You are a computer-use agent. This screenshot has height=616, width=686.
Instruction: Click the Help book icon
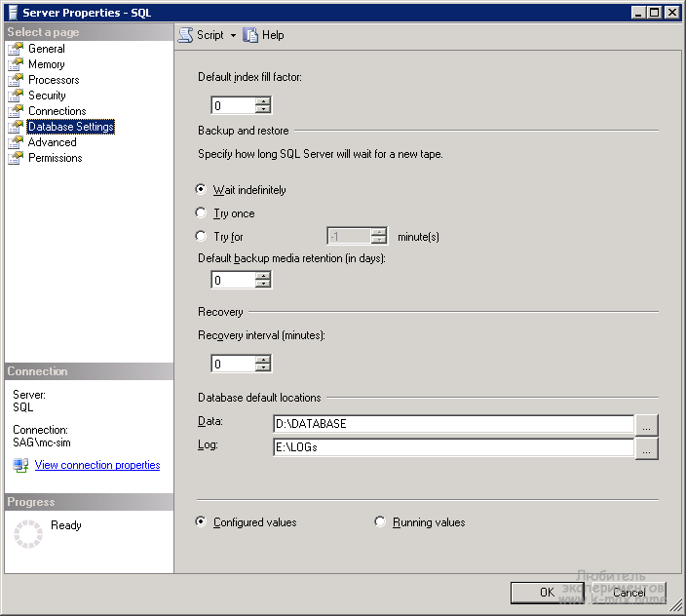[250, 35]
